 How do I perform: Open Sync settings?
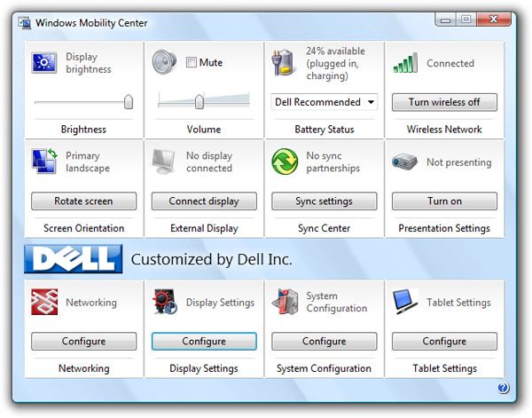324,201
